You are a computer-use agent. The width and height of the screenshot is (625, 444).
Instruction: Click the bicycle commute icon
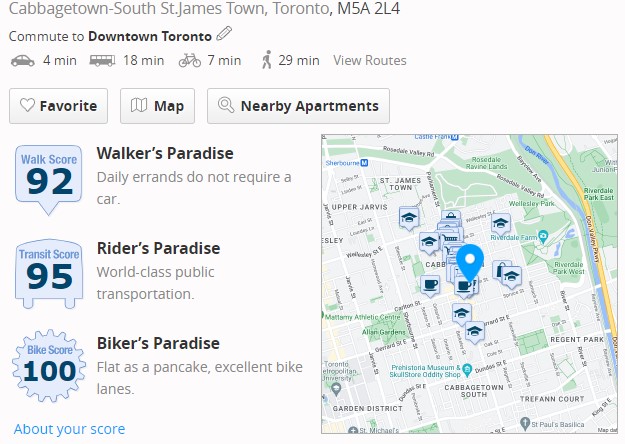click(189, 61)
